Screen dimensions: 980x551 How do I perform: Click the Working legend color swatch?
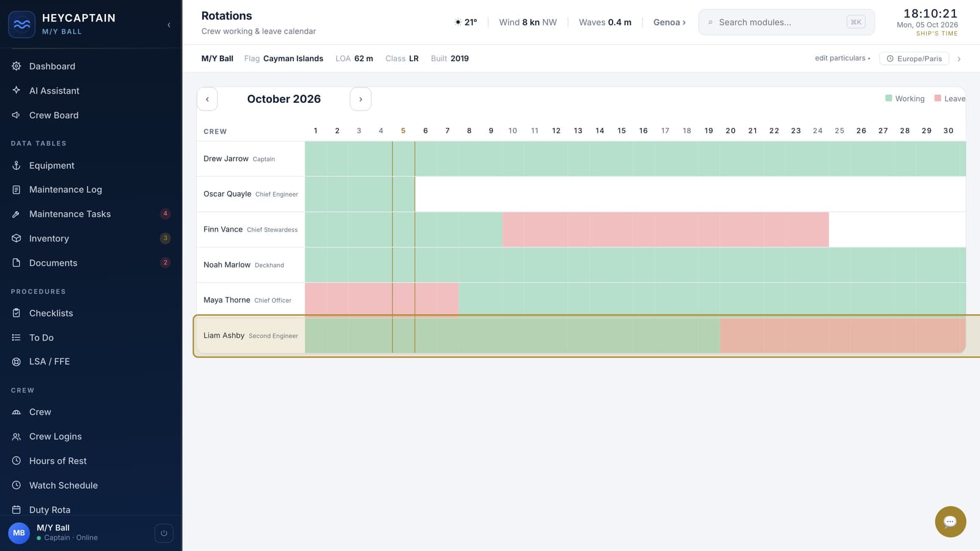pyautogui.click(x=889, y=98)
